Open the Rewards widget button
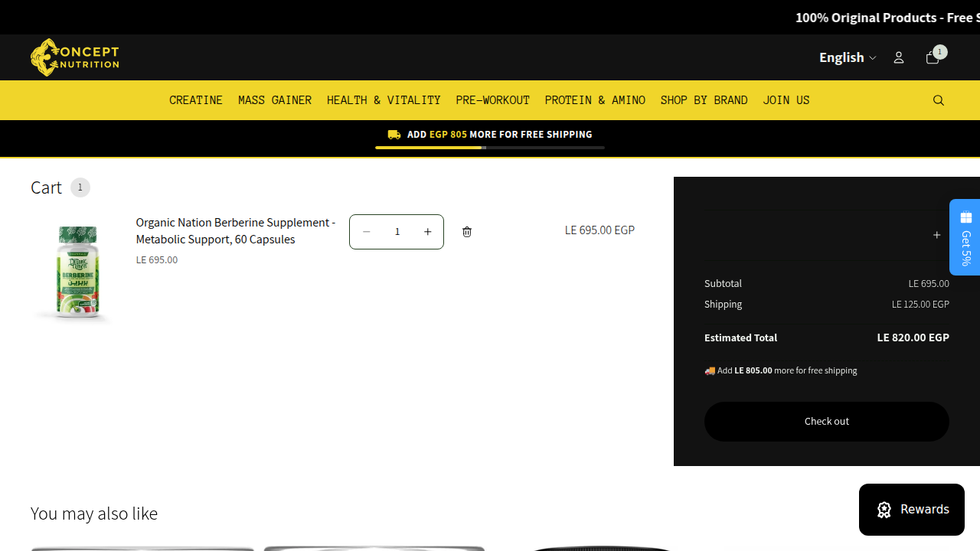The height and width of the screenshot is (551, 980). pos(912,510)
